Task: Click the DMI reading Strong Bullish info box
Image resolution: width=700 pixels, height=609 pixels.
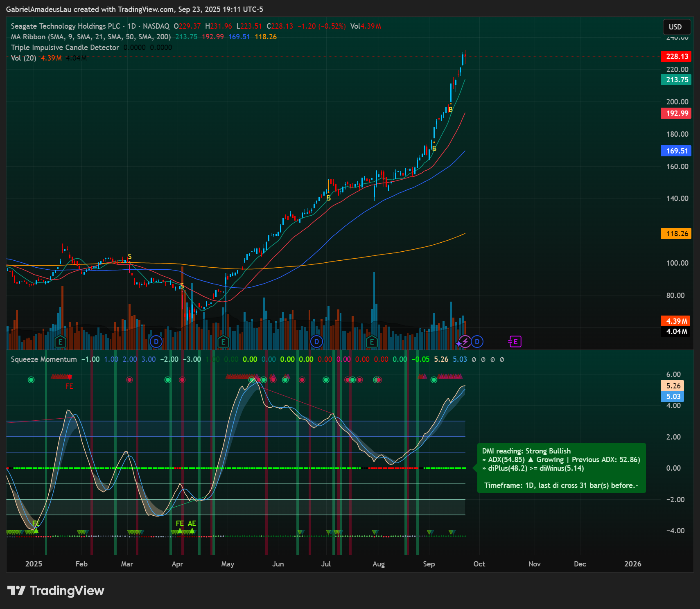Action: pyautogui.click(x=561, y=468)
